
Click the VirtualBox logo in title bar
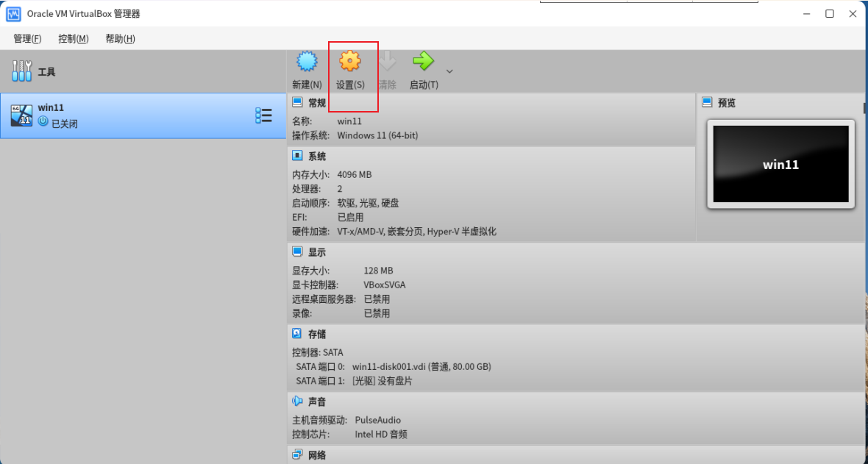pyautogui.click(x=13, y=14)
